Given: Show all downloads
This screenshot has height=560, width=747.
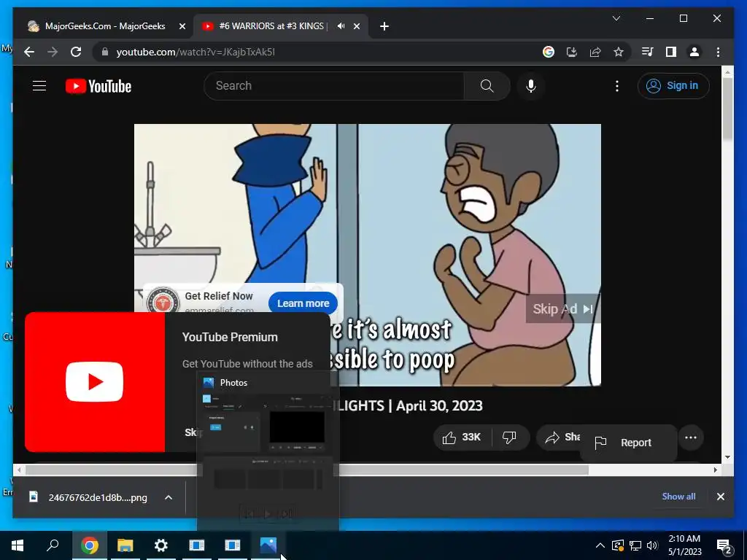Looking at the screenshot, I should click(x=678, y=496).
